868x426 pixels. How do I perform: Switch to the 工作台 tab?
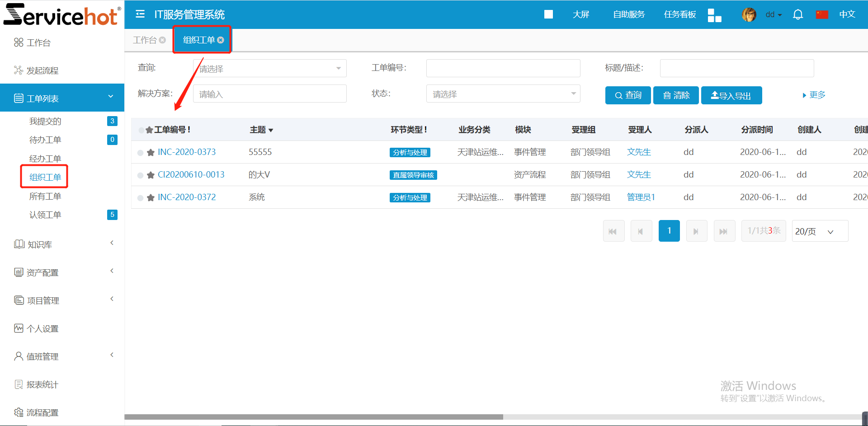pyautogui.click(x=145, y=40)
